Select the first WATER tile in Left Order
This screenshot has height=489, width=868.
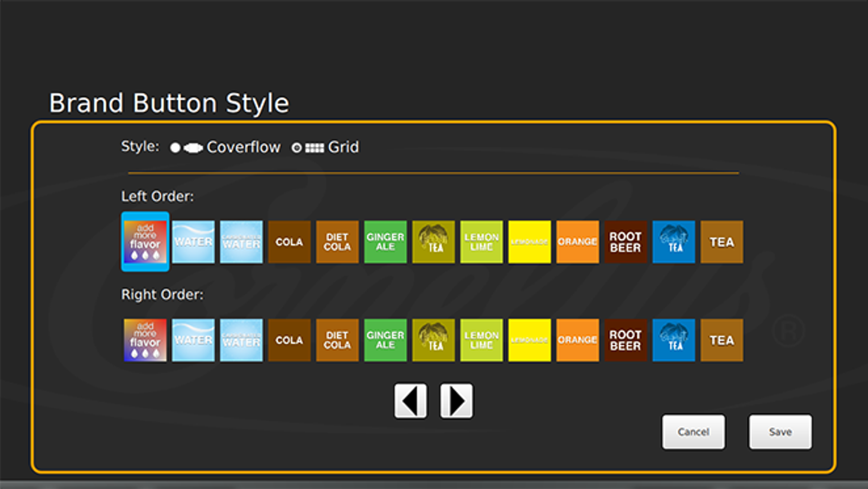[x=193, y=242]
